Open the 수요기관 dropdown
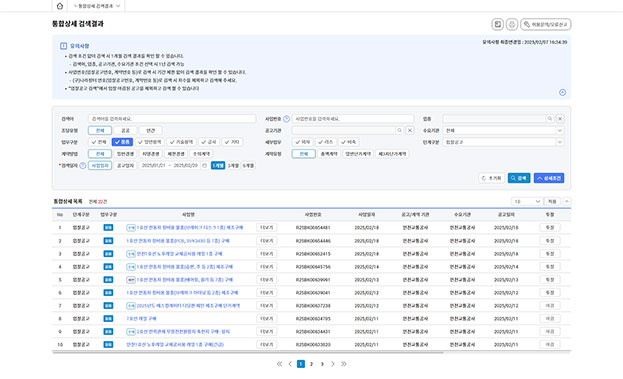The width and height of the screenshot is (623, 379). click(503, 130)
